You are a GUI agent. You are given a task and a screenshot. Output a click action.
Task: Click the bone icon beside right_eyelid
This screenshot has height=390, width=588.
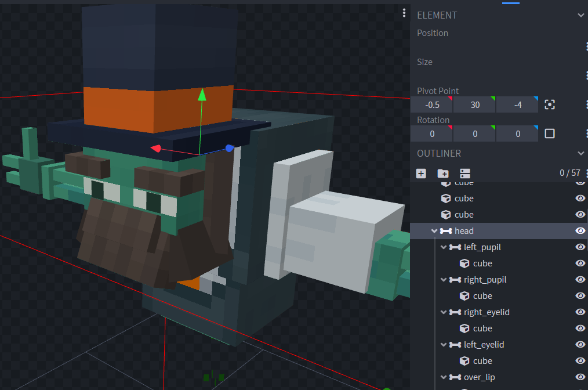(455, 312)
